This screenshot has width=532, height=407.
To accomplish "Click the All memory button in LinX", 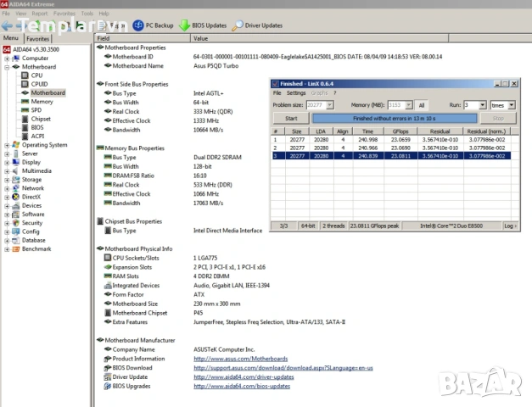I will pos(422,105).
